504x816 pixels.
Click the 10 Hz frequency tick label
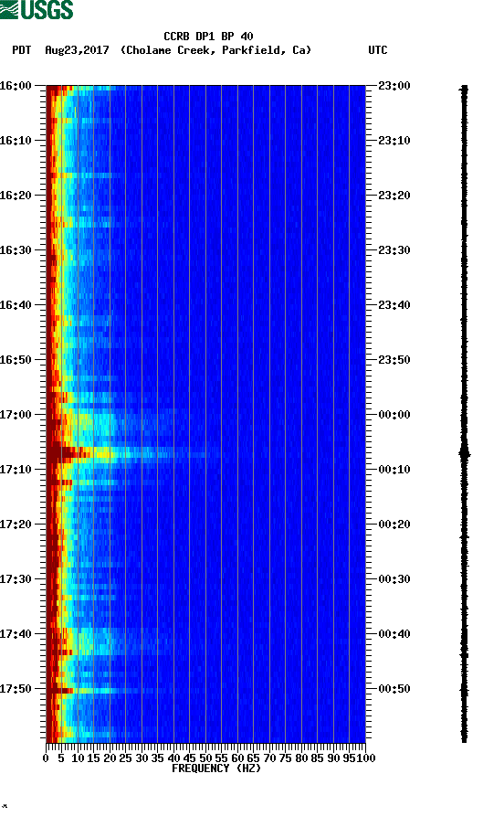coord(78,758)
